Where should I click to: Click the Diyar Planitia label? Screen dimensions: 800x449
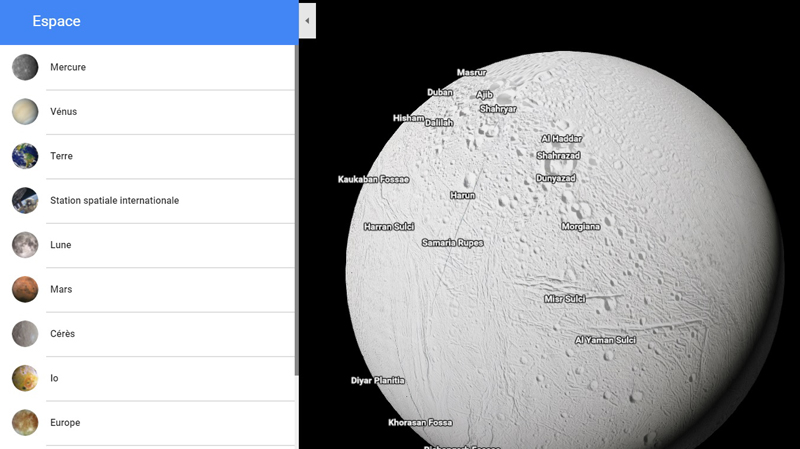click(378, 380)
